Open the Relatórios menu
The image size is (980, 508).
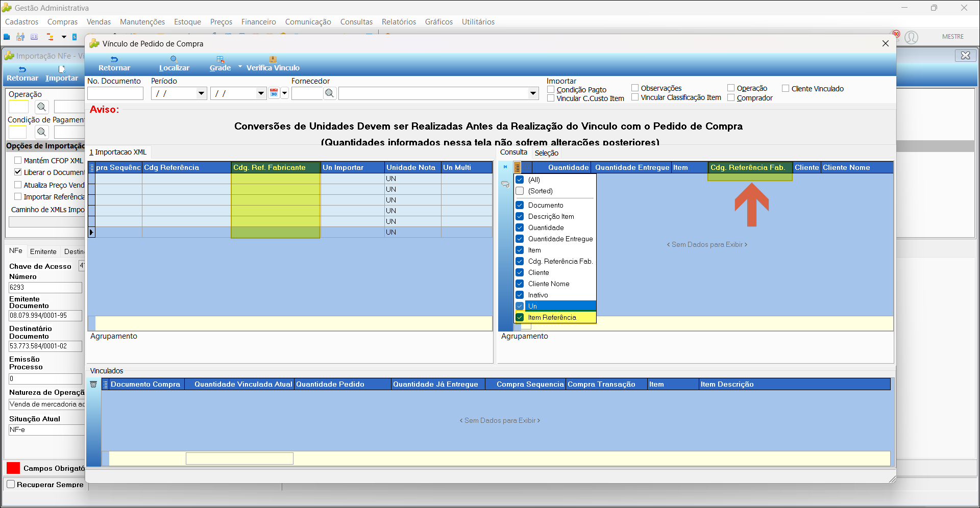[399, 22]
